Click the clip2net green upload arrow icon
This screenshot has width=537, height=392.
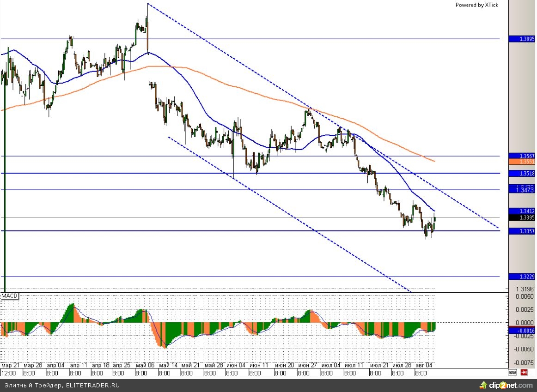483,385
